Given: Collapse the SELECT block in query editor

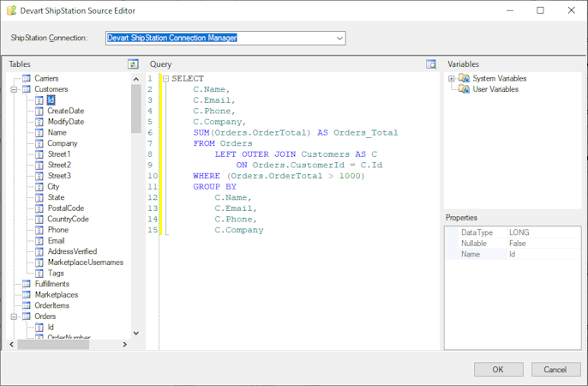Looking at the screenshot, I should pos(165,79).
